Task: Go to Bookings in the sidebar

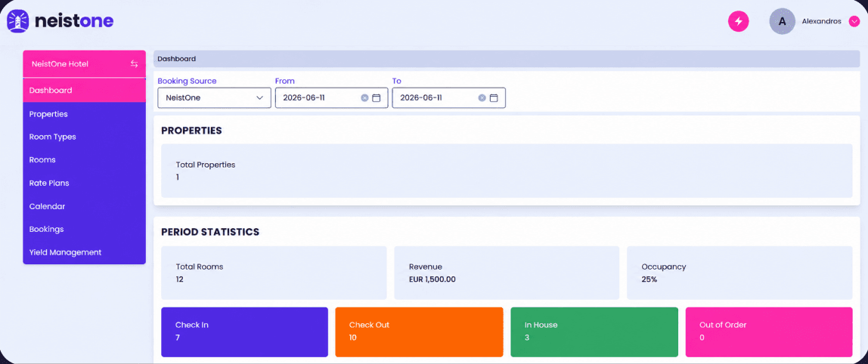Action: (x=84, y=229)
